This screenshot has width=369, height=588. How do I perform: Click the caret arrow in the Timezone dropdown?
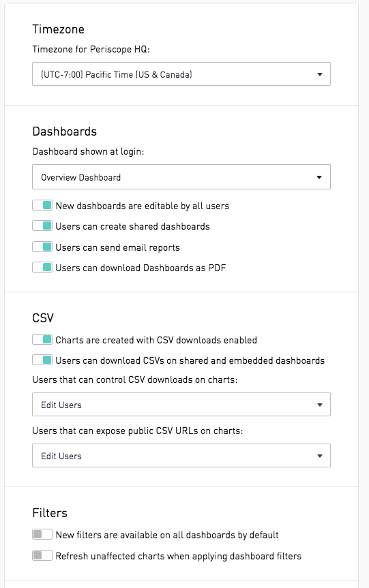click(x=320, y=75)
